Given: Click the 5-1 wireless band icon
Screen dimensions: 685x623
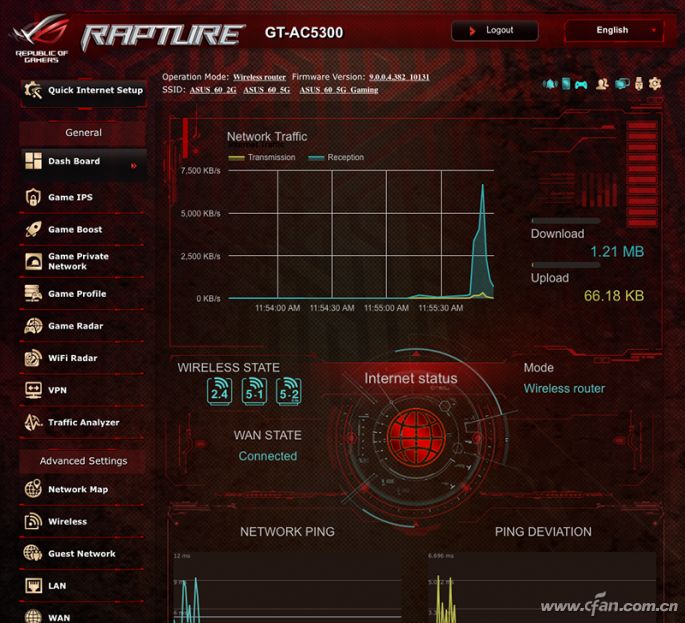Looking at the screenshot, I should tap(254, 391).
